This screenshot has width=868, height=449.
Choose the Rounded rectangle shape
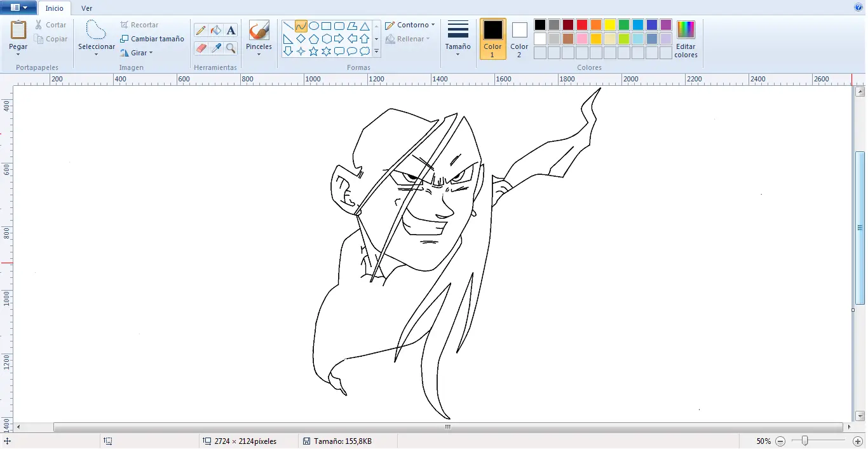(339, 26)
